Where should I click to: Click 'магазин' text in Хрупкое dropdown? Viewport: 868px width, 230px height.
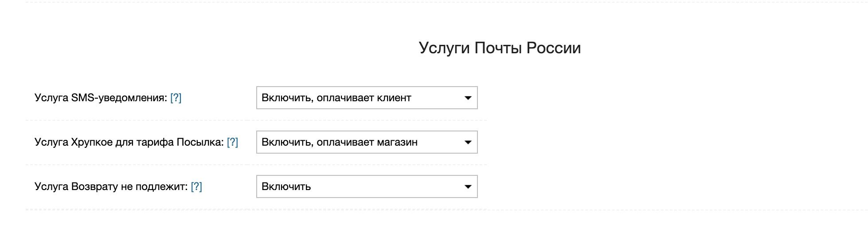click(x=397, y=142)
